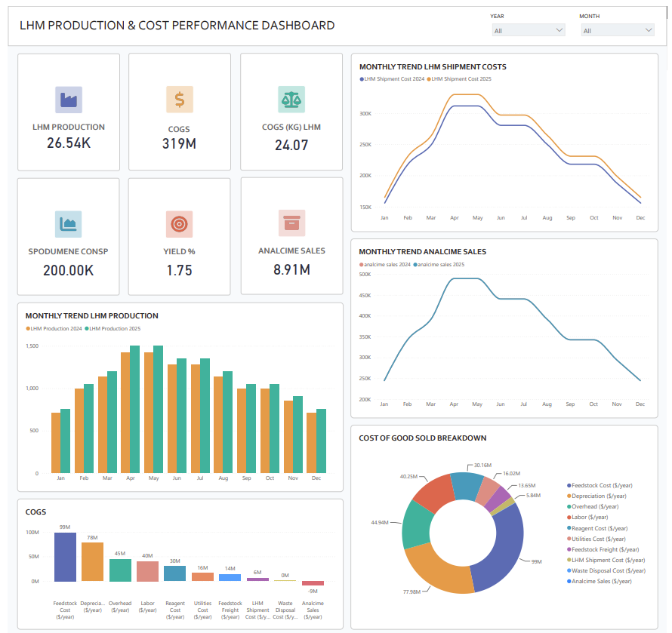Click the Spodumene Consp value 200.00K
Screen dimensions: 672x633
coord(68,271)
